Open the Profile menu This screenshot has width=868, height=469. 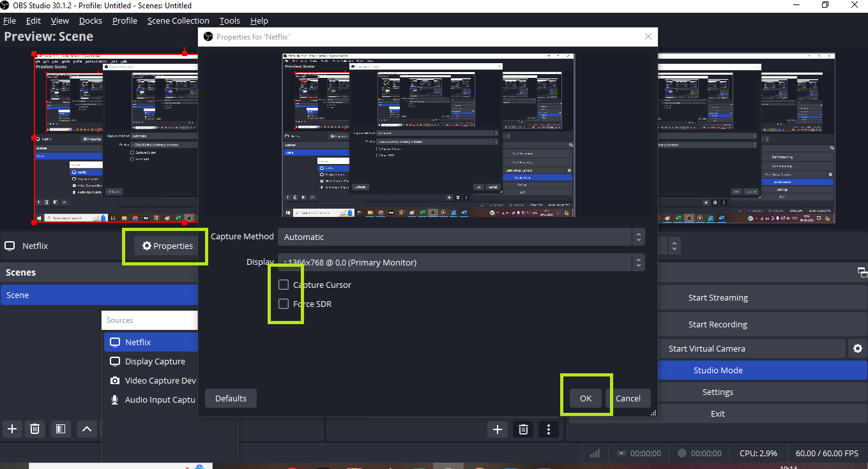tap(125, 20)
